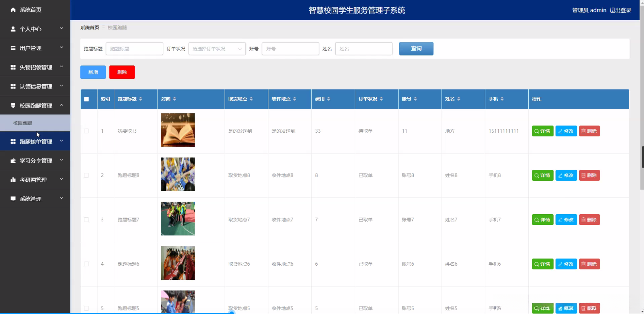Sort by 取货地点 column arrows
The image size is (644, 314).
coord(251,99)
